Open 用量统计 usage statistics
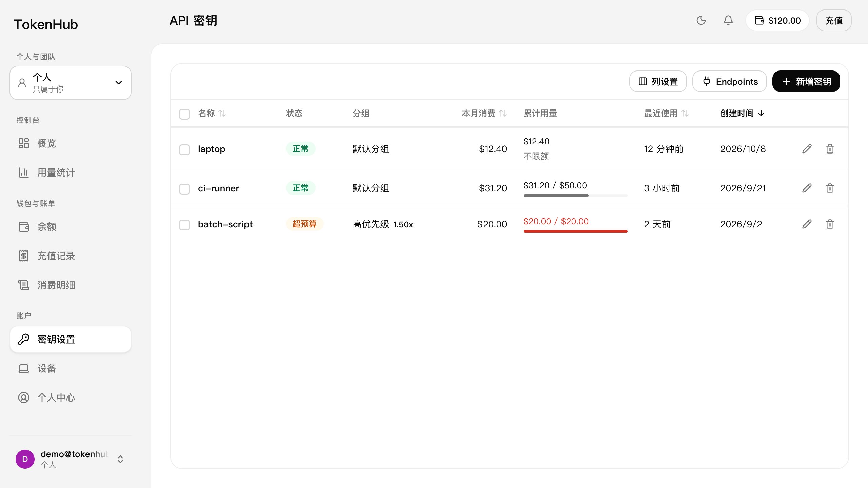The width and height of the screenshot is (868, 488). [x=71, y=172]
